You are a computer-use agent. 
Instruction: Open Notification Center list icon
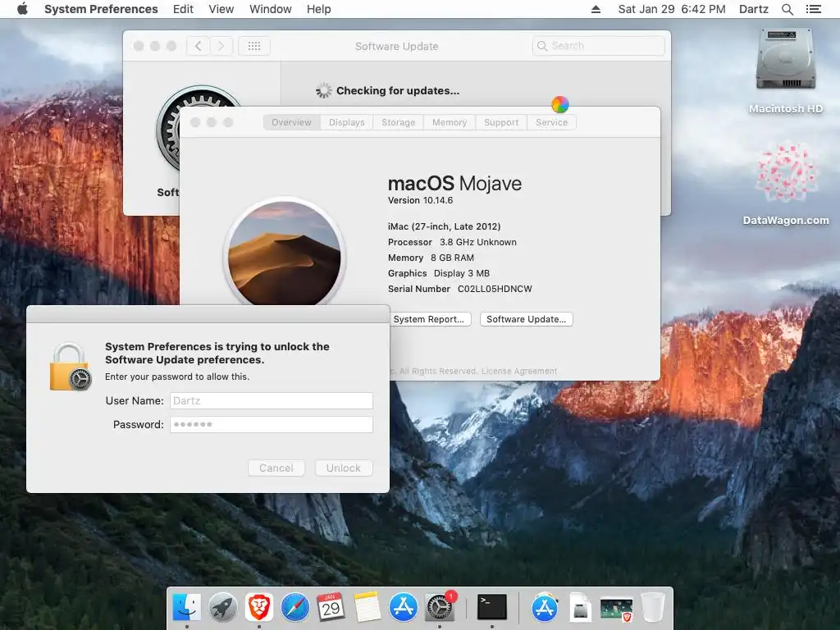[813, 9]
